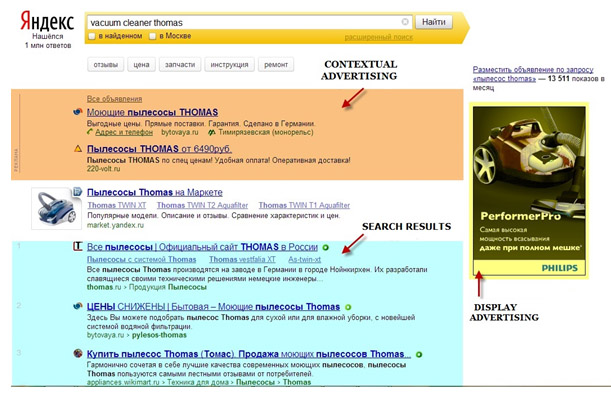Open the Пылесосы THOMAS от 6490руб ad

pos(159,149)
